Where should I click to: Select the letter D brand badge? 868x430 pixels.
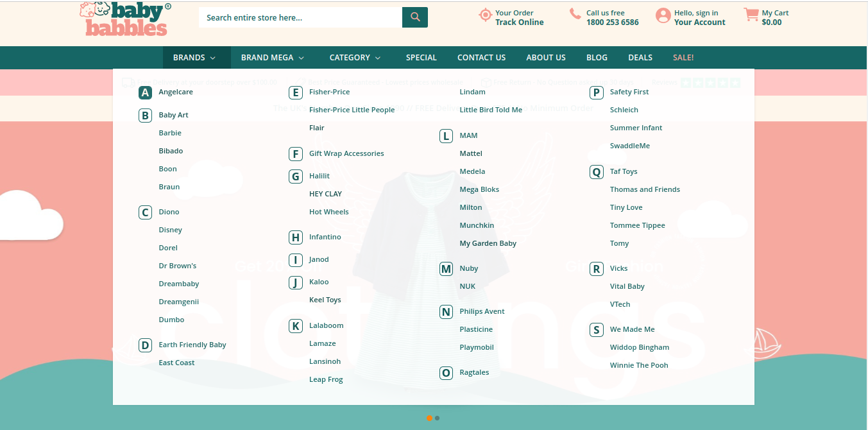coord(146,345)
